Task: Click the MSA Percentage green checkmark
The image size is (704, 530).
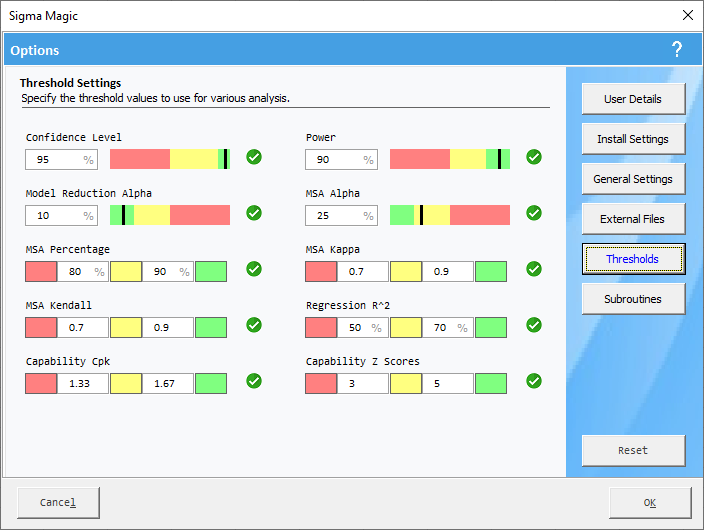Action: 254,269
